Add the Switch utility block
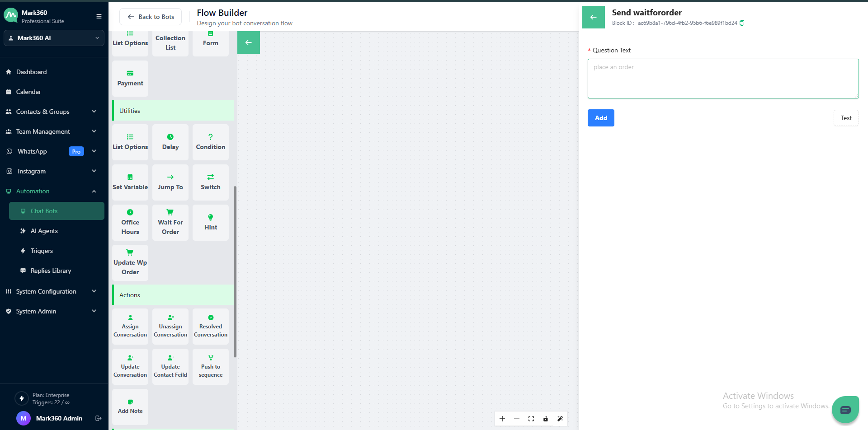Screen dimensions: 868x430 click(x=210, y=182)
